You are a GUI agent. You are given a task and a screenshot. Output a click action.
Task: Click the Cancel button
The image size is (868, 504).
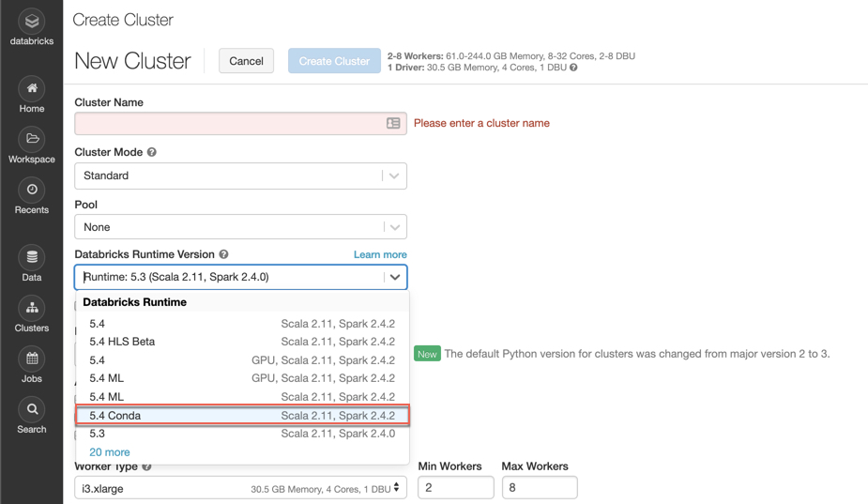tap(247, 61)
